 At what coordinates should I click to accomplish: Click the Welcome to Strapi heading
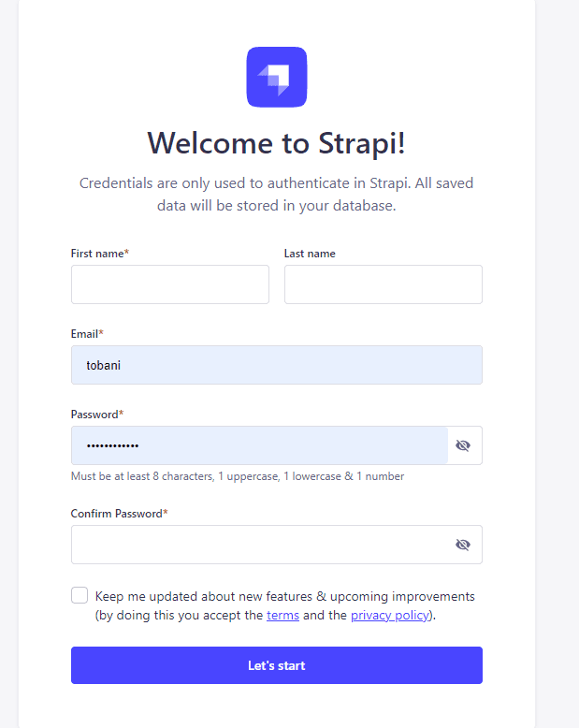coord(277,143)
